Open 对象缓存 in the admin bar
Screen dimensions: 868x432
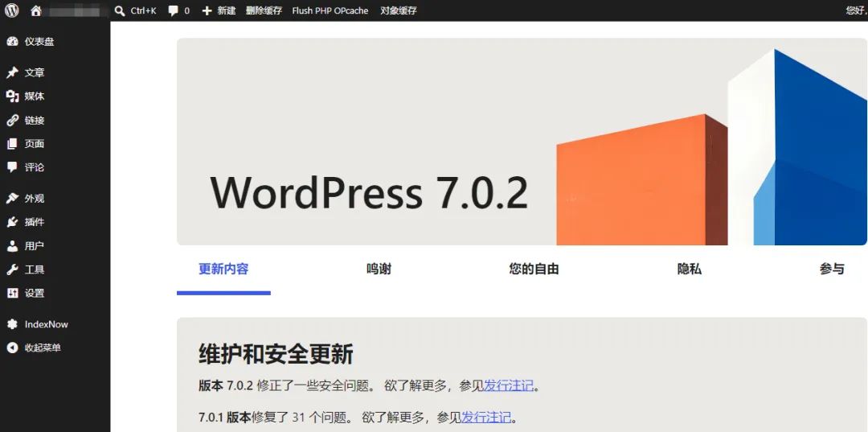coord(399,10)
